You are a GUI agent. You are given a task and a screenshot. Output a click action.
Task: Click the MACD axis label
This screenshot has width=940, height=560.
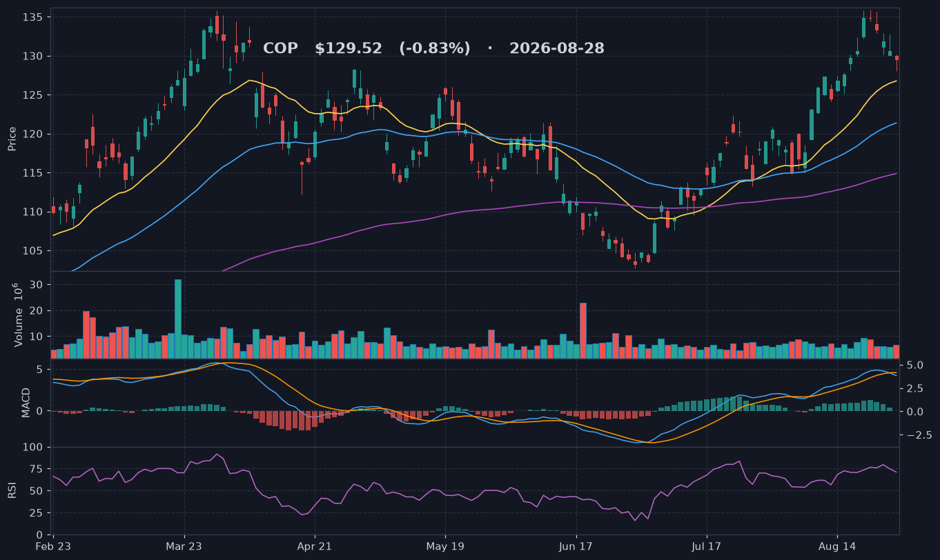26,402
